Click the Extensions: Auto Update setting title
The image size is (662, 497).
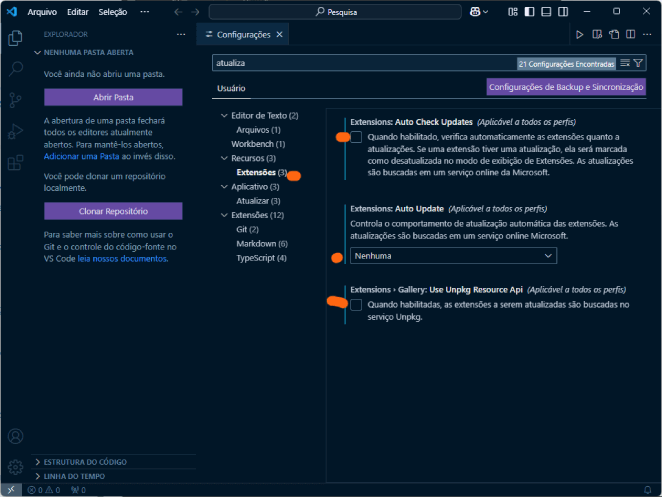[397, 209]
